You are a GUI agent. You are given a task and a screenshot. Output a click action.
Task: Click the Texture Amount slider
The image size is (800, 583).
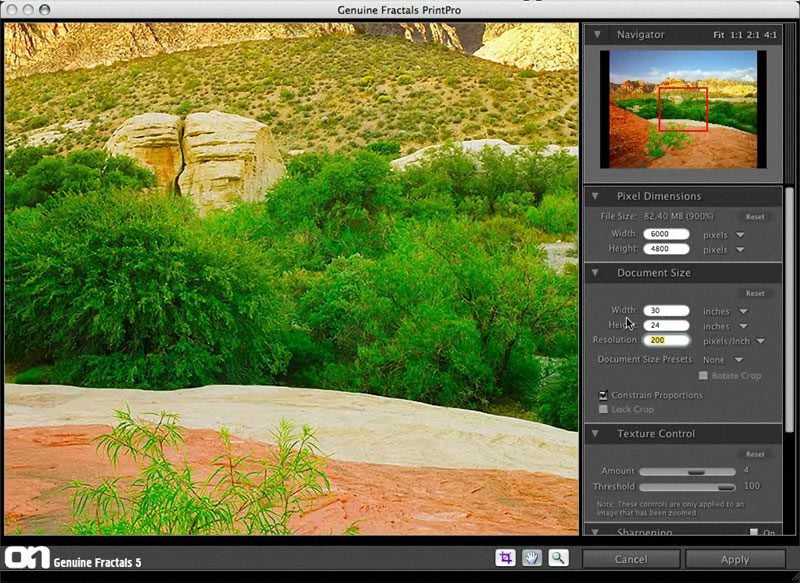686,471
